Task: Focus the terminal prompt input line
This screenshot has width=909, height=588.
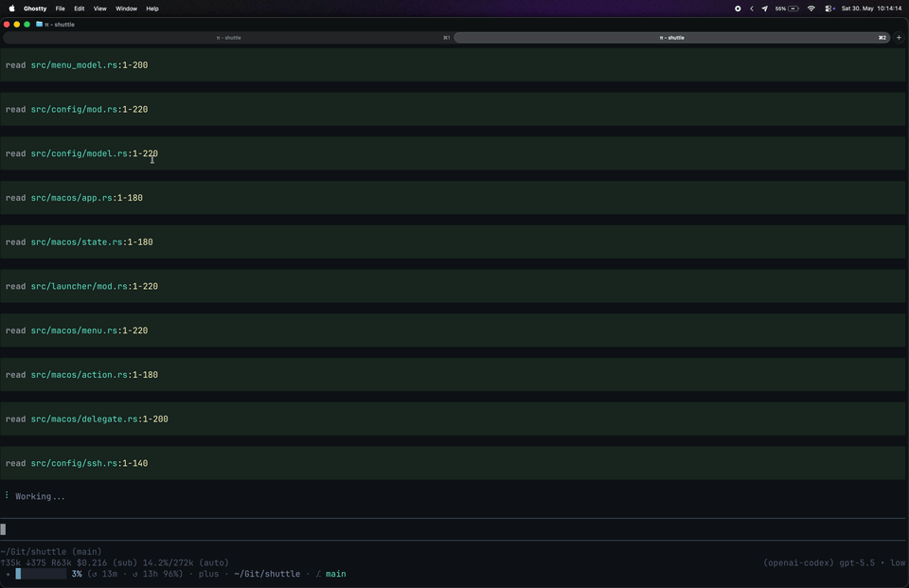Action: [x=453, y=529]
